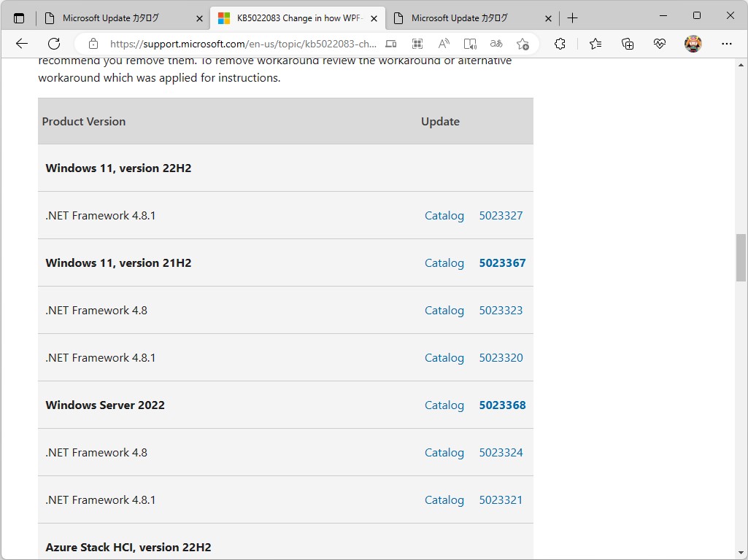Viewport: 748px width, 560px height.
Task: Click the browser Back arrow
Action: (x=22, y=44)
